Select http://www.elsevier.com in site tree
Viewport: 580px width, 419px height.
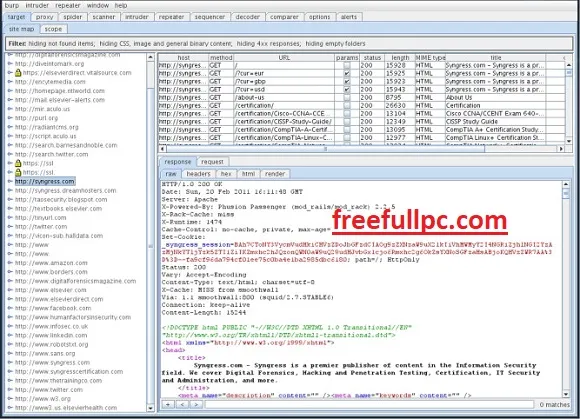point(51,290)
